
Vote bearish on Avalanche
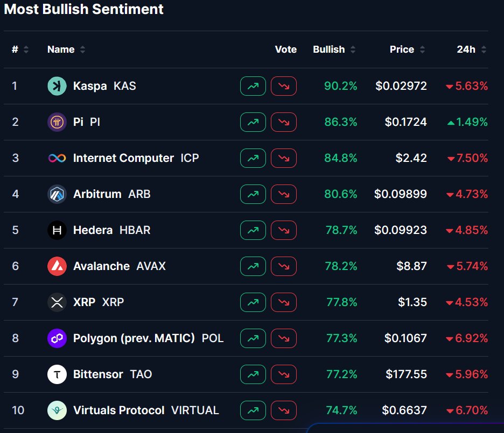pyautogui.click(x=284, y=266)
